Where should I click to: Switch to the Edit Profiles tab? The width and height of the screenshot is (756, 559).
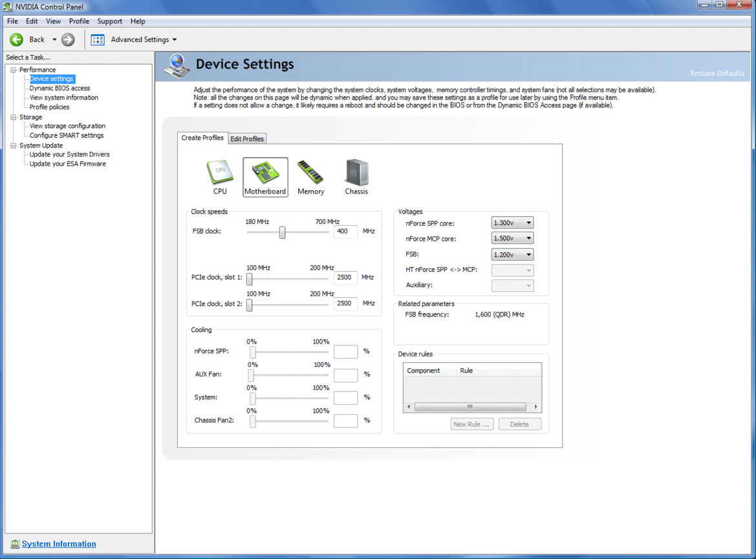[x=247, y=139]
